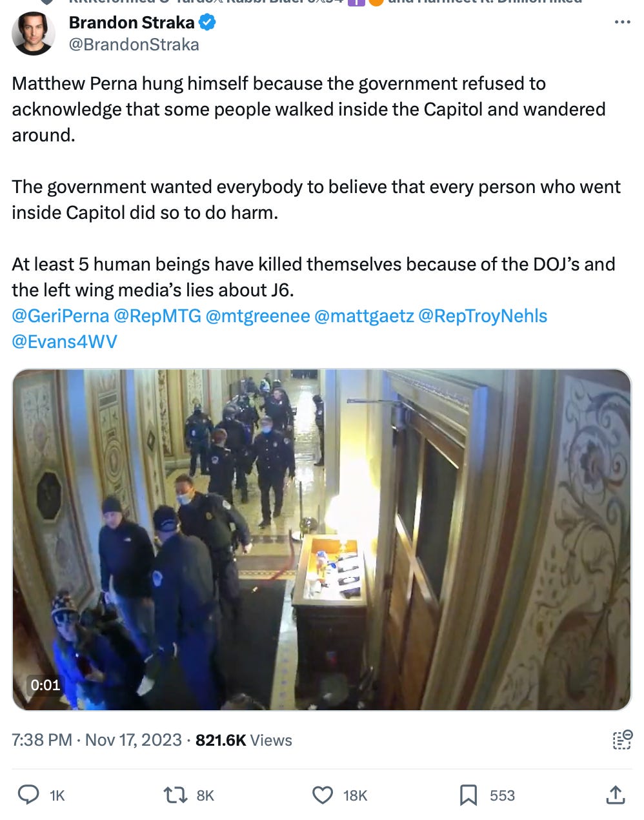Visit the @mattgaetz mention
The image size is (644, 820).
(x=364, y=316)
